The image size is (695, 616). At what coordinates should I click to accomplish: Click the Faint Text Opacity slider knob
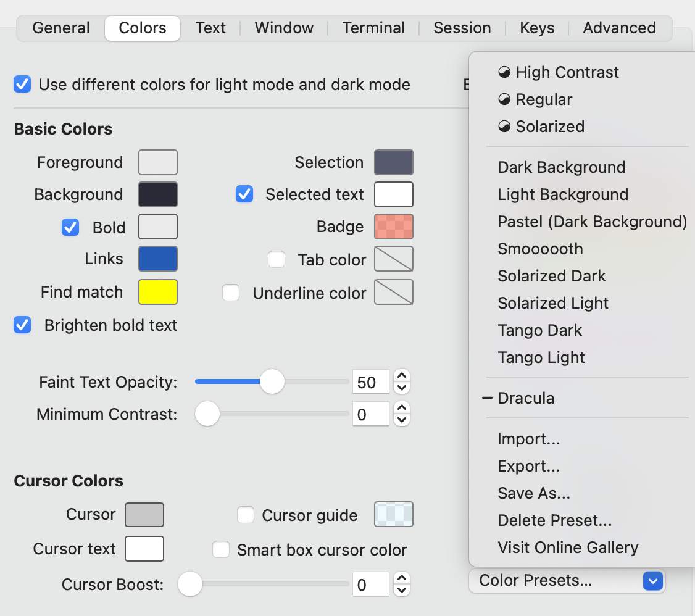click(272, 381)
